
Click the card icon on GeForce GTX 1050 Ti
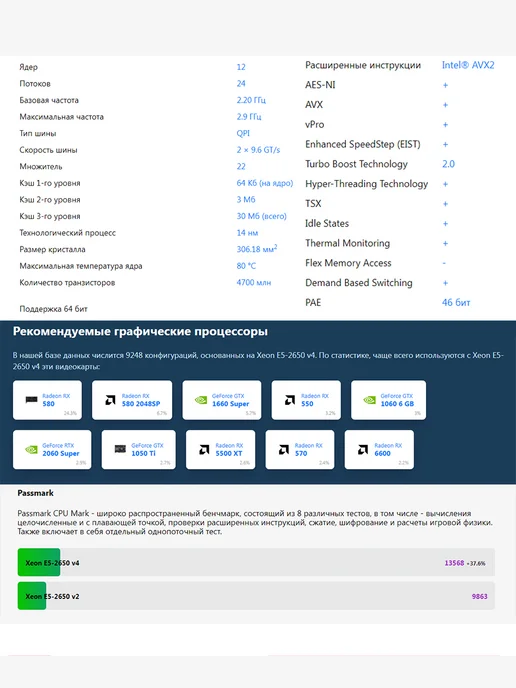pyautogui.click(x=120, y=449)
